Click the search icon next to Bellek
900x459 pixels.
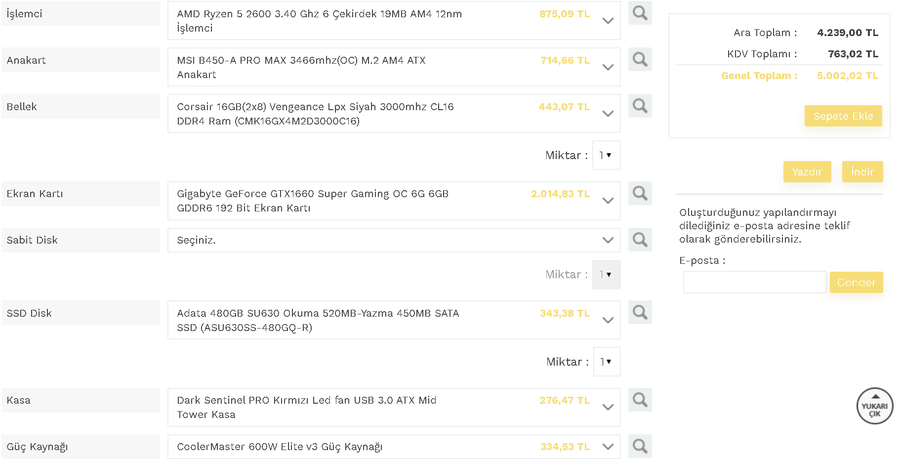click(x=640, y=106)
